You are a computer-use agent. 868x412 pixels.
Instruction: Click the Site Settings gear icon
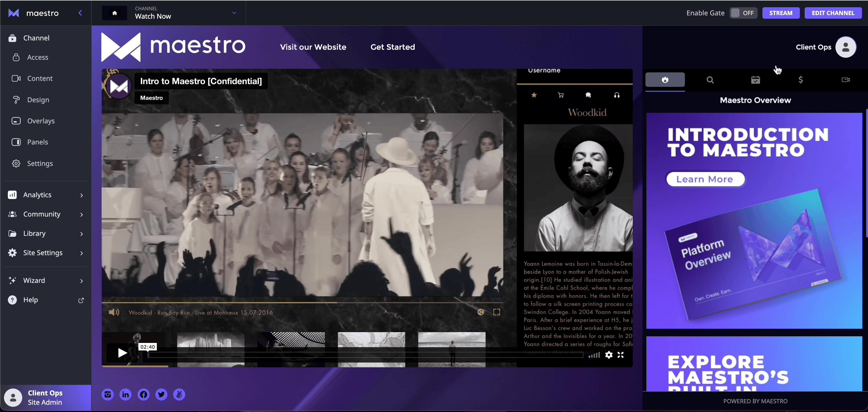pyautogui.click(x=12, y=253)
